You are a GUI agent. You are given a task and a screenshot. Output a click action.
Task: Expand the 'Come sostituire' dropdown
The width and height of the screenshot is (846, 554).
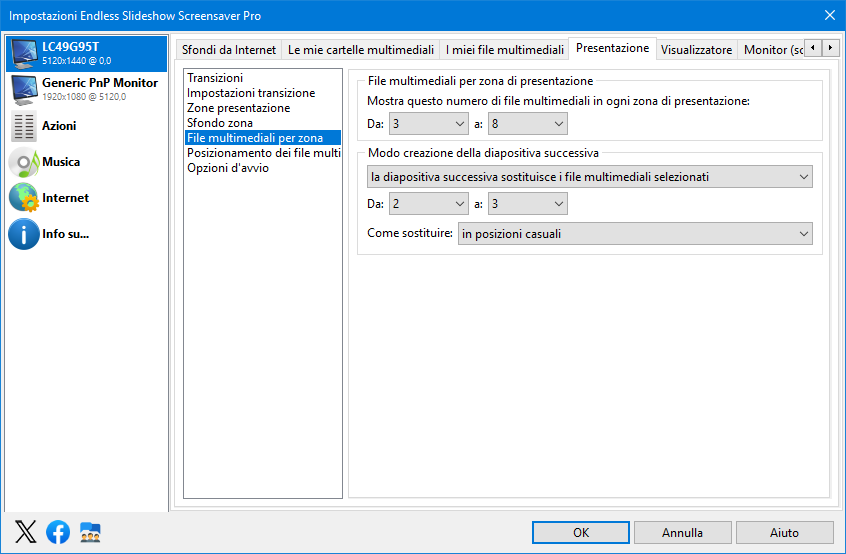635,234
